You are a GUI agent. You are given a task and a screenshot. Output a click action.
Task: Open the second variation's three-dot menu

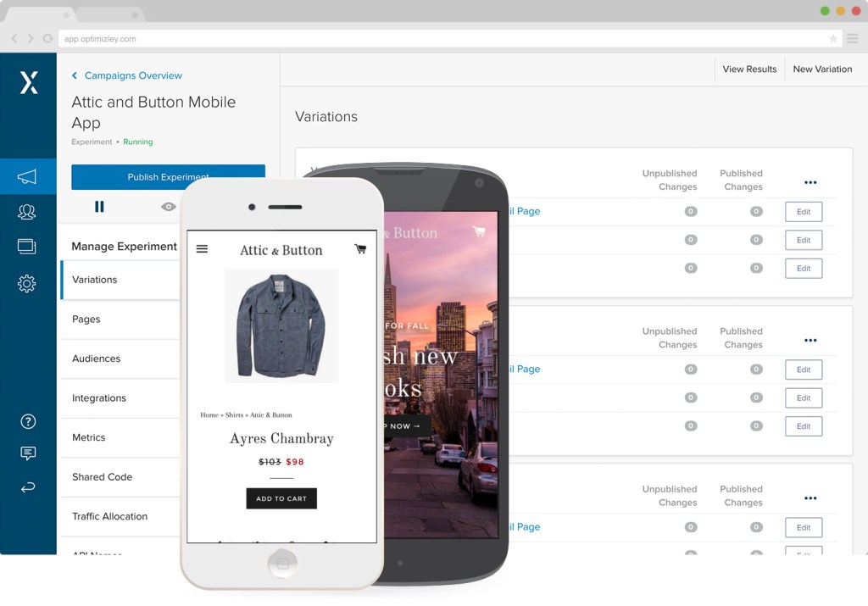[x=810, y=340]
